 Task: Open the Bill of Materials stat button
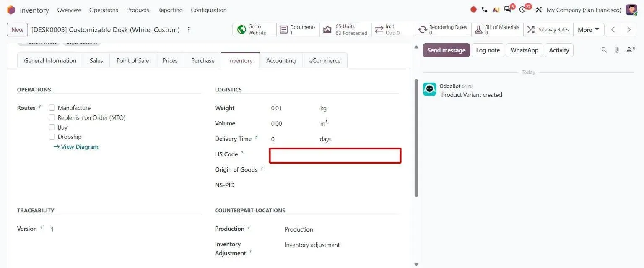click(497, 29)
